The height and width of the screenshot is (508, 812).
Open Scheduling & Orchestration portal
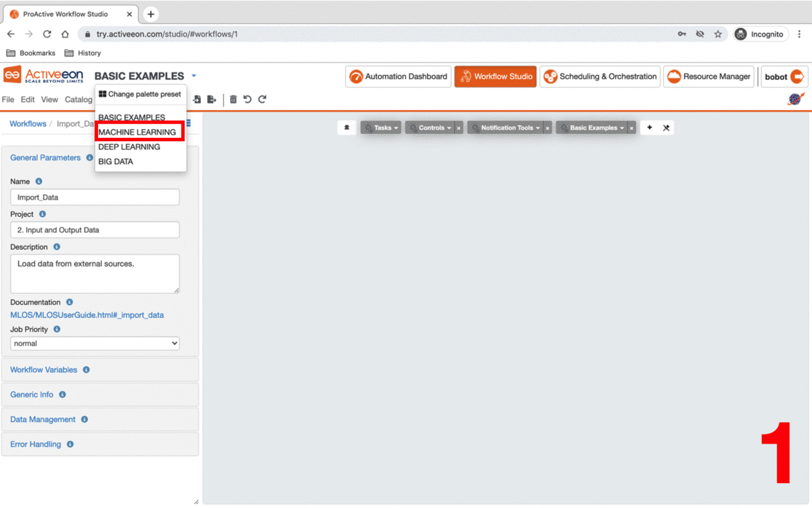600,76
